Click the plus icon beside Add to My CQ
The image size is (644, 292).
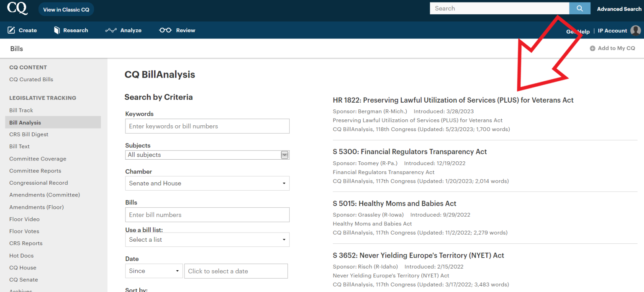coord(593,48)
